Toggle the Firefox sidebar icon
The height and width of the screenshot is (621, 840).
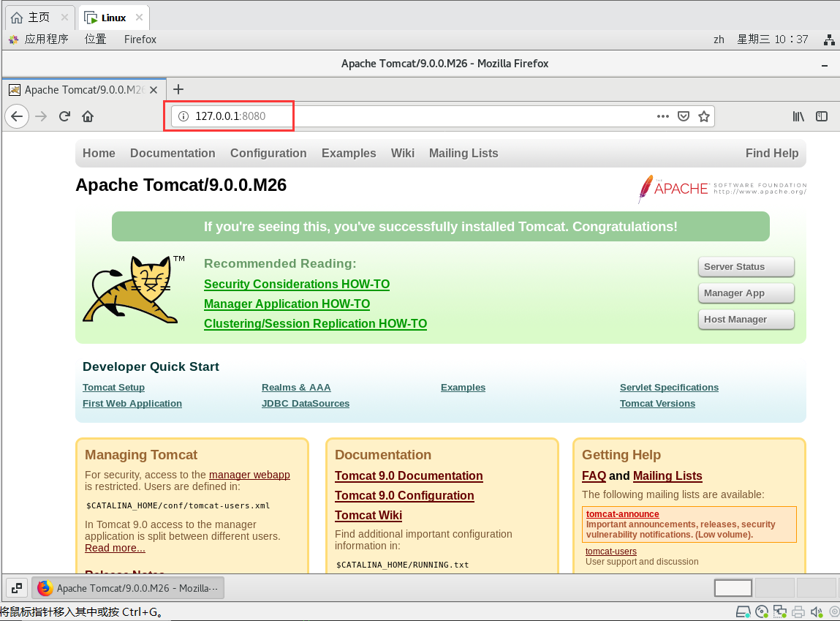click(x=822, y=116)
